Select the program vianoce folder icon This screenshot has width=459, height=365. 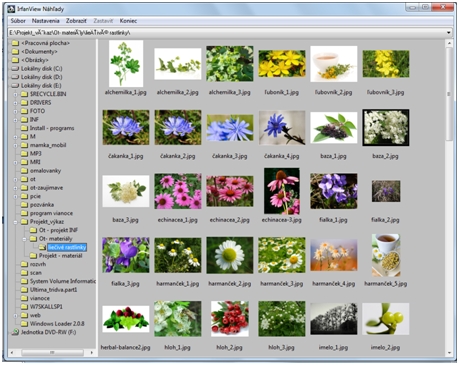[x=24, y=213]
